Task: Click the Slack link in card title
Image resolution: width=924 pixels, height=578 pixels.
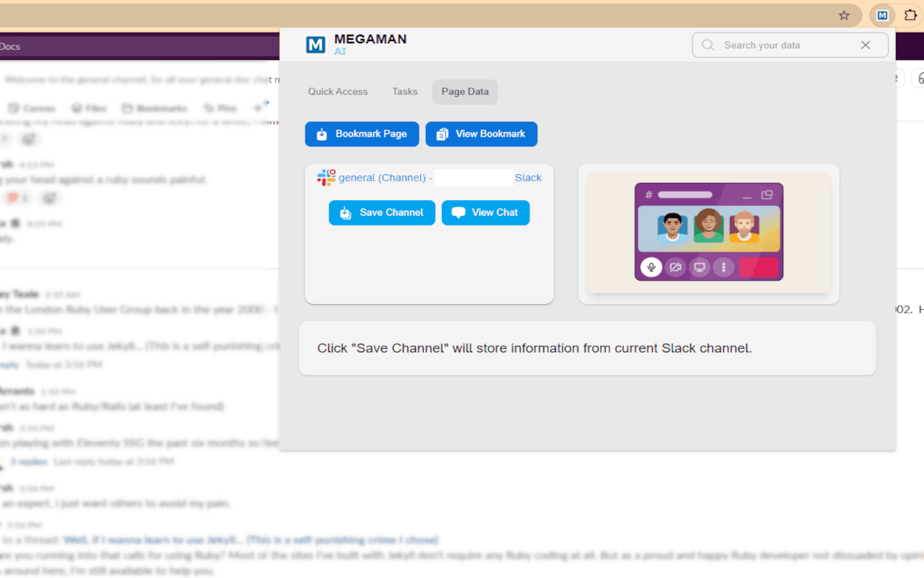Action: click(x=528, y=178)
